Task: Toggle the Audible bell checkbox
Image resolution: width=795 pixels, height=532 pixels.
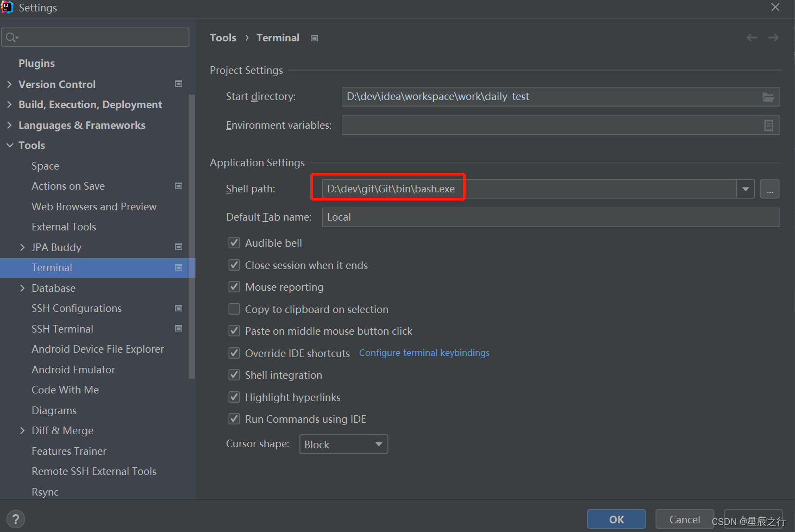Action: click(234, 243)
